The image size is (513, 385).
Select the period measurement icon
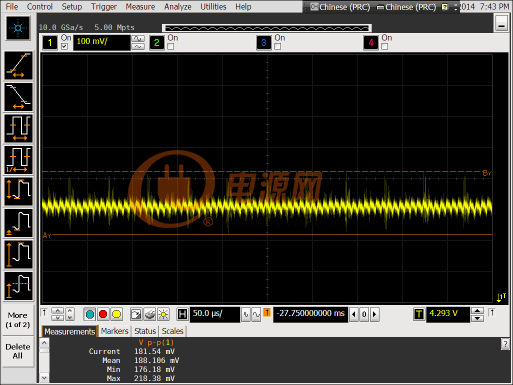[x=18, y=128]
